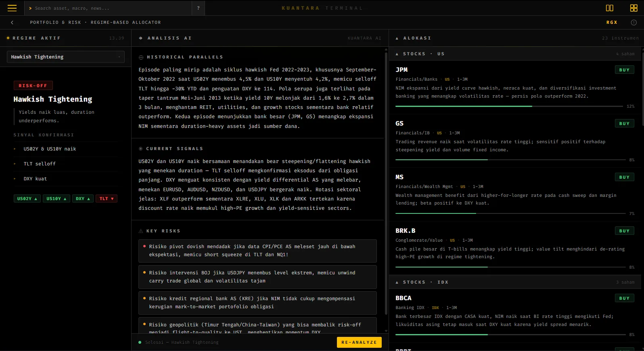Screen dimensions: 644x351
Task: Click the Analisis AI diamond icon
Action: coord(140,38)
